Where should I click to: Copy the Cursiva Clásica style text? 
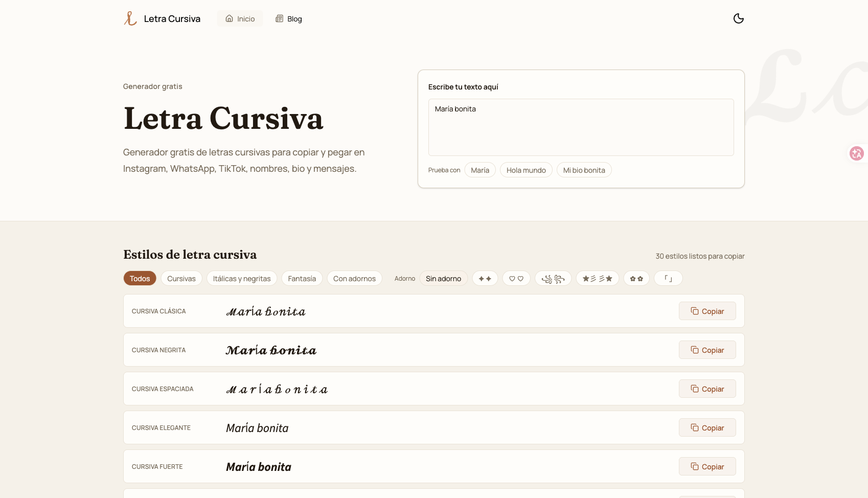pyautogui.click(x=707, y=311)
